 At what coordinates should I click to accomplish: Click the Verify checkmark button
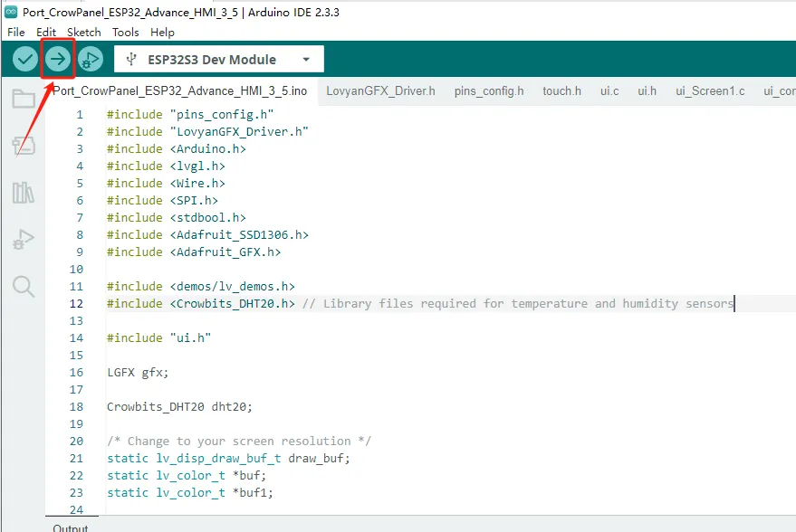tap(25, 60)
